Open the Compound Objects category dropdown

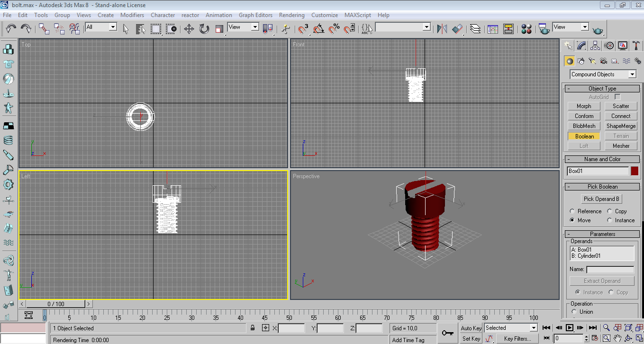(x=632, y=74)
